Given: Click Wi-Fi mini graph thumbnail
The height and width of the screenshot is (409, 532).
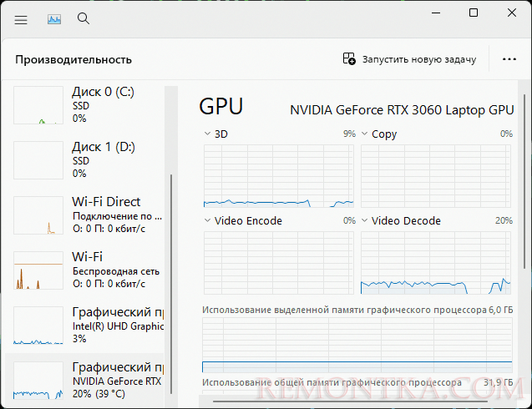Looking at the screenshot, I should [x=38, y=270].
